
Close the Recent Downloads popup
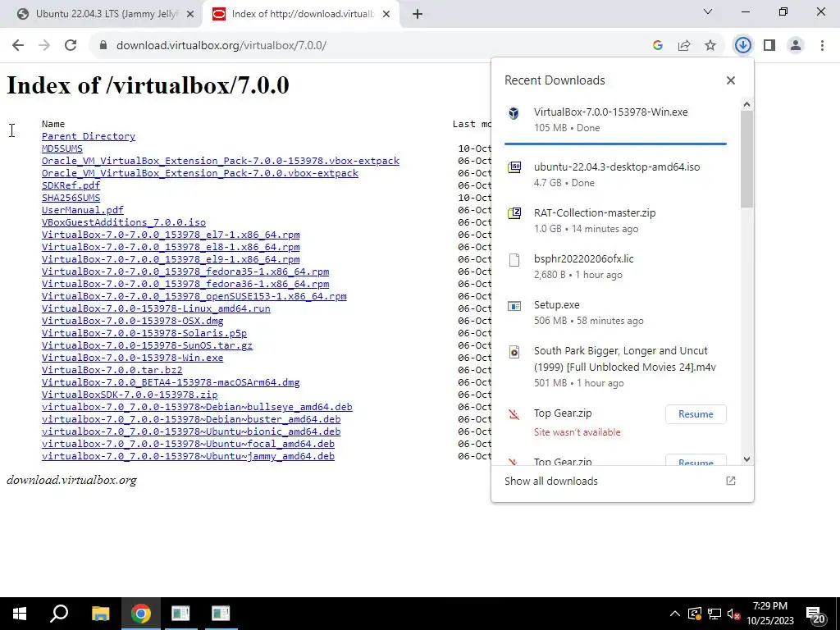(731, 80)
